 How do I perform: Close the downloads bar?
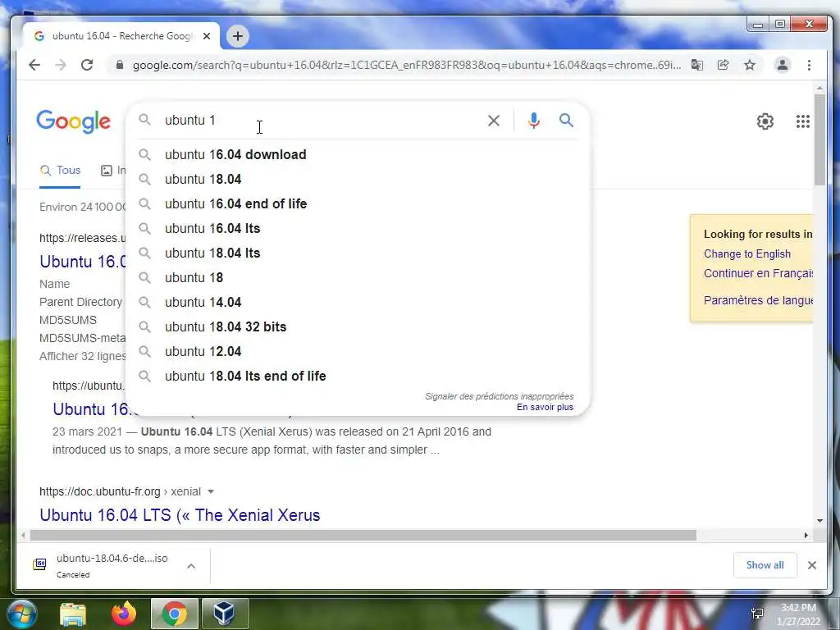tap(811, 565)
